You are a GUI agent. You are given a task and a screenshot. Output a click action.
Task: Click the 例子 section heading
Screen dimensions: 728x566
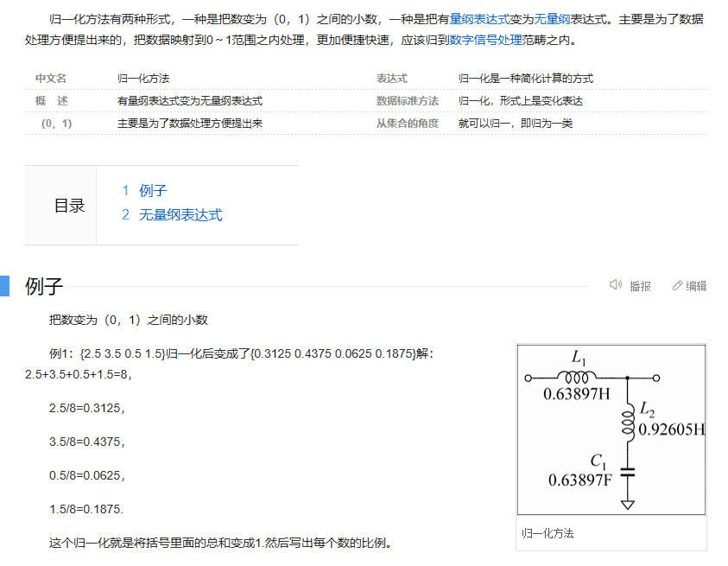click(x=44, y=287)
